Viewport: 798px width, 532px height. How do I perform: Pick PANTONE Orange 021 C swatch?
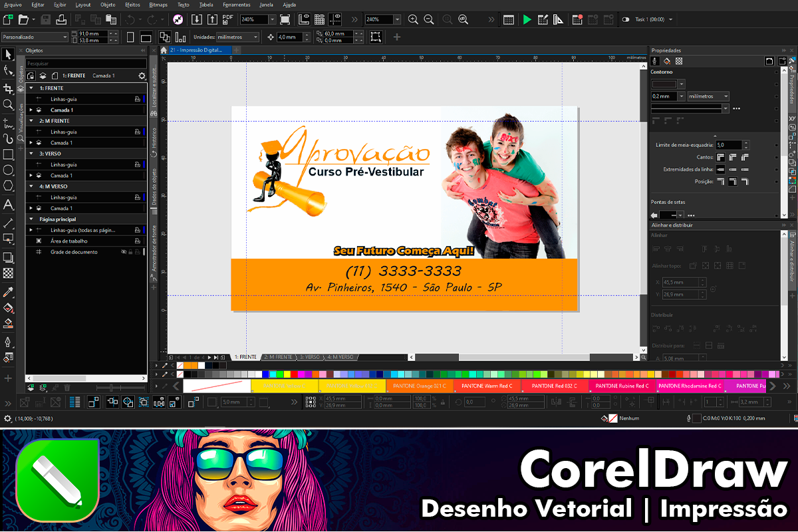[420, 386]
